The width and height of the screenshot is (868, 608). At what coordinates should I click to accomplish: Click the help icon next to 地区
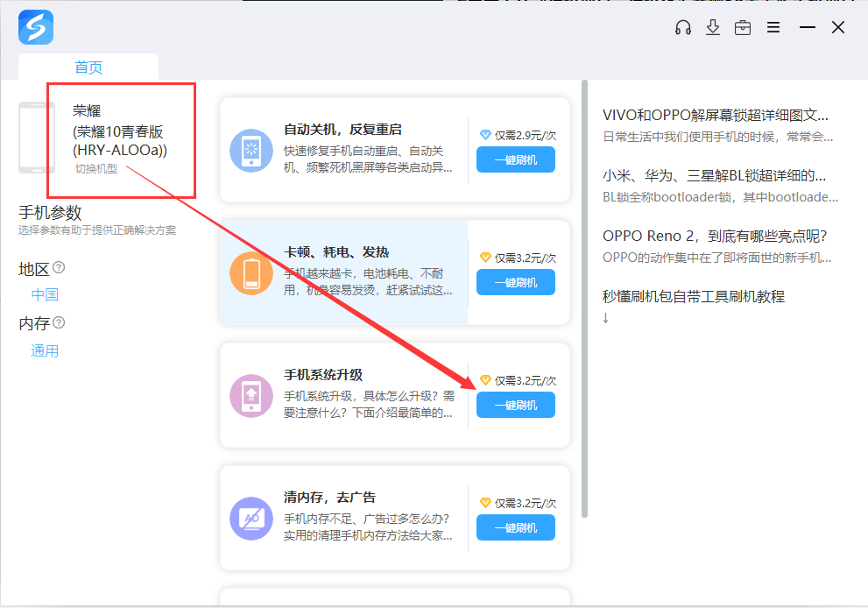point(59,267)
